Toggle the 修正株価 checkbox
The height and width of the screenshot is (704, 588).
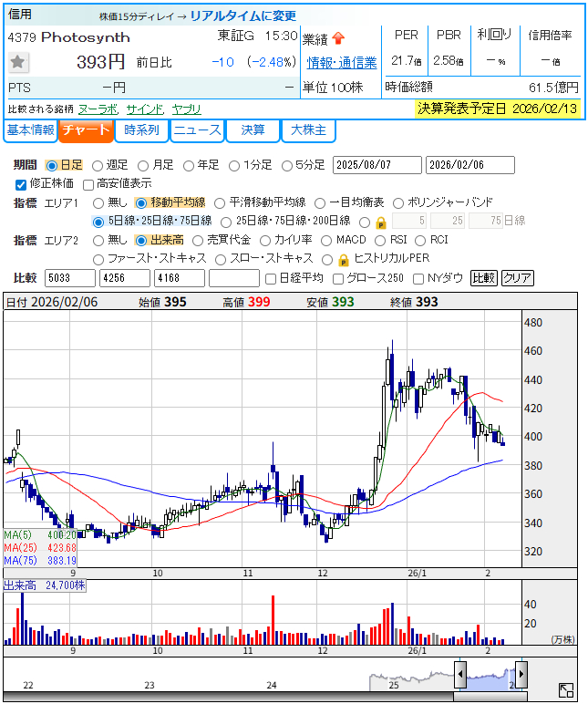point(21,183)
